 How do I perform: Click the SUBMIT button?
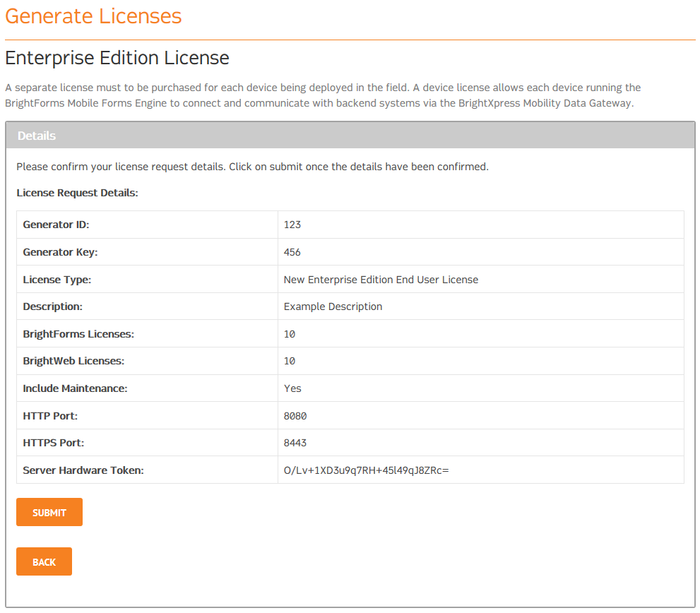click(x=49, y=513)
